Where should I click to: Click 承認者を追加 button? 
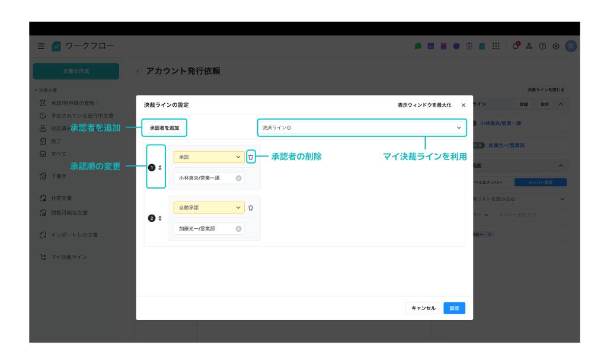(x=164, y=128)
